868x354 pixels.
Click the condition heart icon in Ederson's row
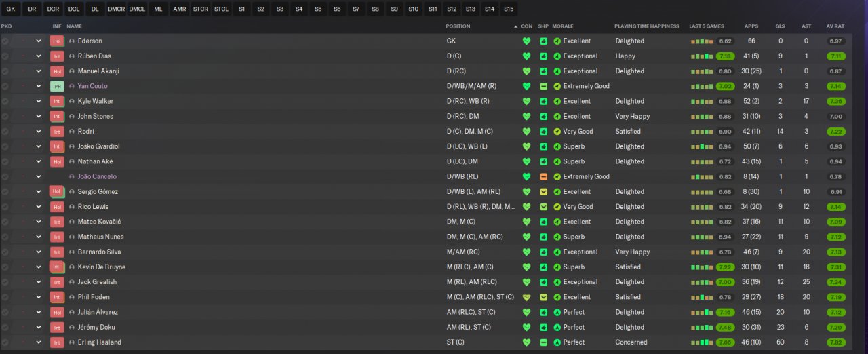tap(526, 41)
